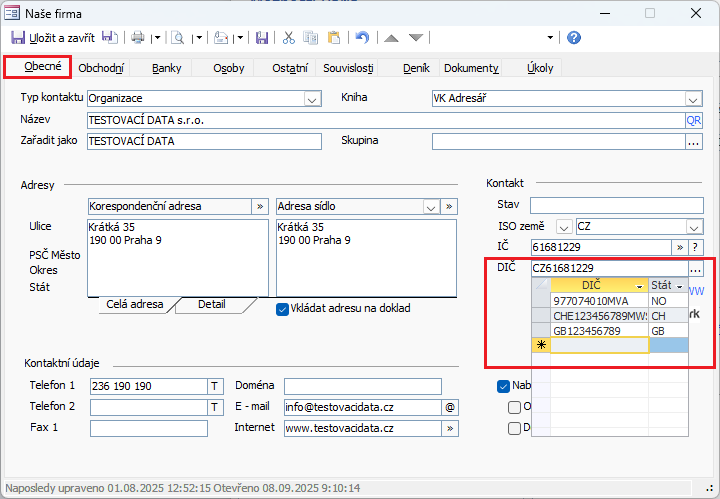This screenshot has height=499, width=720.
Task: Open the Kniha dropdown list
Action: coord(693,99)
